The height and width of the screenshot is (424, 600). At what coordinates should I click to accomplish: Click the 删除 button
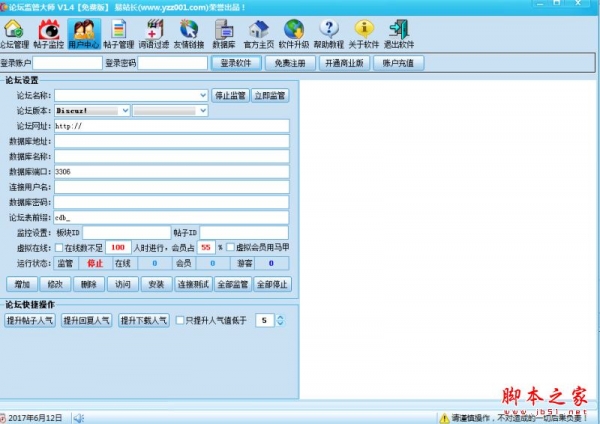pos(89,284)
